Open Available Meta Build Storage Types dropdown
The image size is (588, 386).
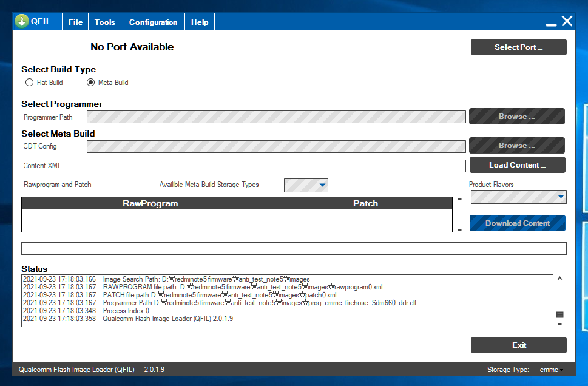pos(306,185)
